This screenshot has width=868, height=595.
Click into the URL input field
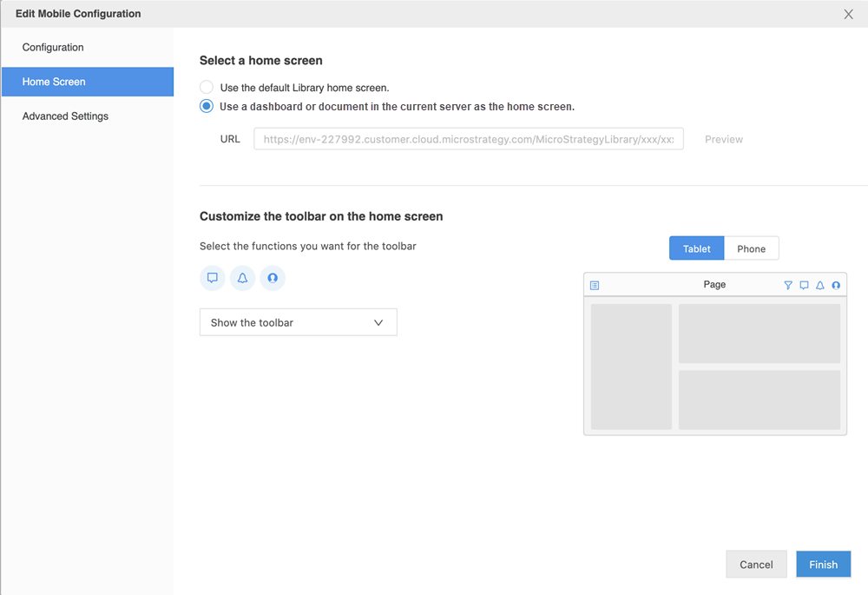click(x=469, y=139)
